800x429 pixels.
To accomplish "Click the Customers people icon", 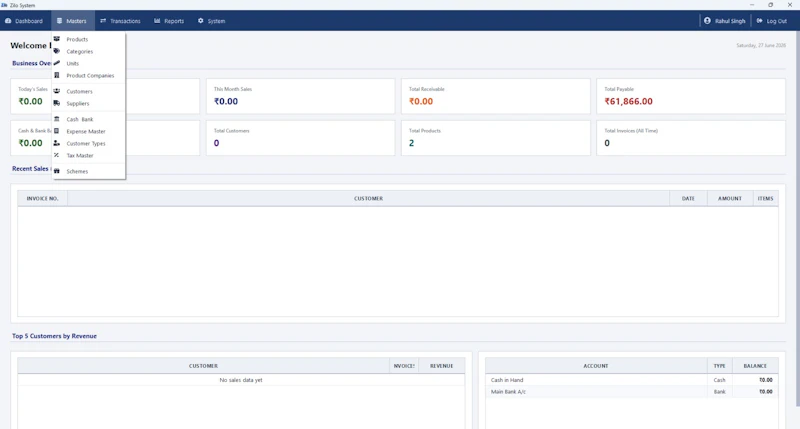I will click(57, 91).
